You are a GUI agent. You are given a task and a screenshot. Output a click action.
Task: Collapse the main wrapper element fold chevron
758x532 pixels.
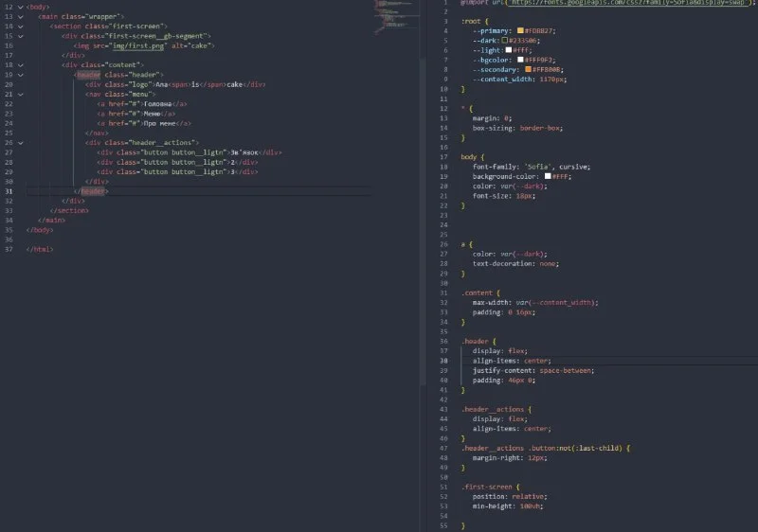(21, 17)
